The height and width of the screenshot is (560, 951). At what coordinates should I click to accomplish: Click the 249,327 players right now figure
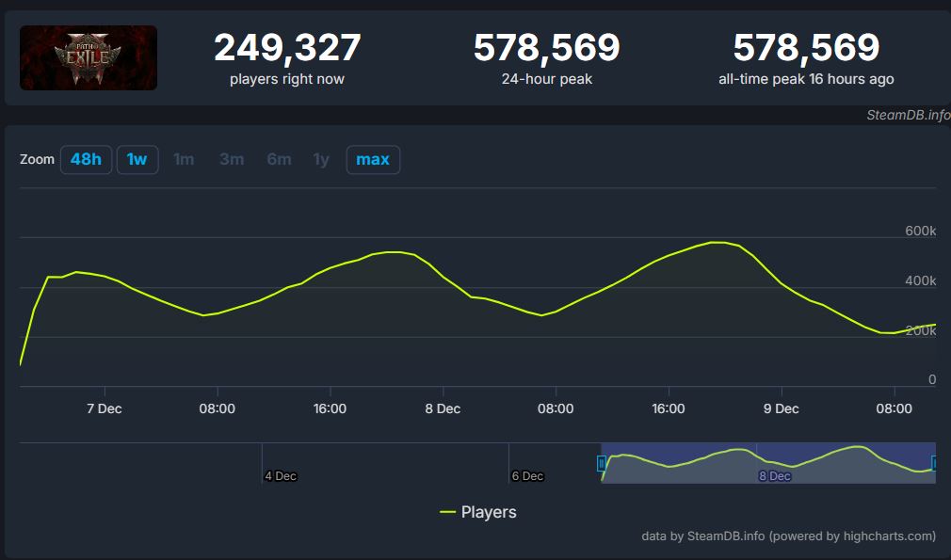(287, 48)
